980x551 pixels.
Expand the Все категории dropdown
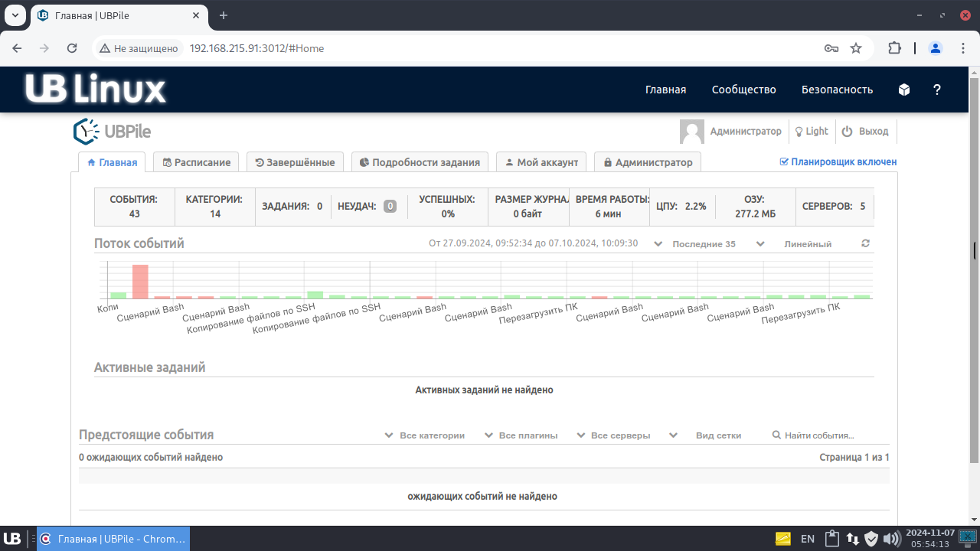(x=433, y=435)
